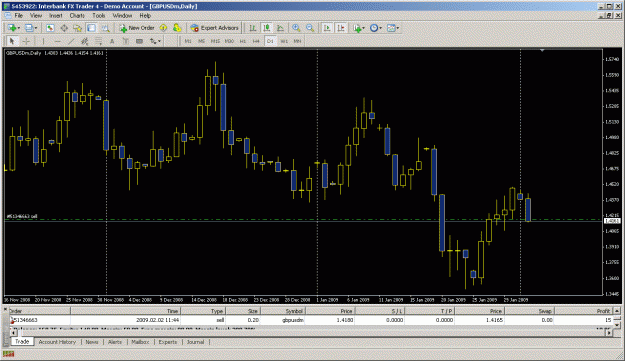
Task: Click the options icon beside MetaEditor
Action: pyautogui.click(x=177, y=28)
